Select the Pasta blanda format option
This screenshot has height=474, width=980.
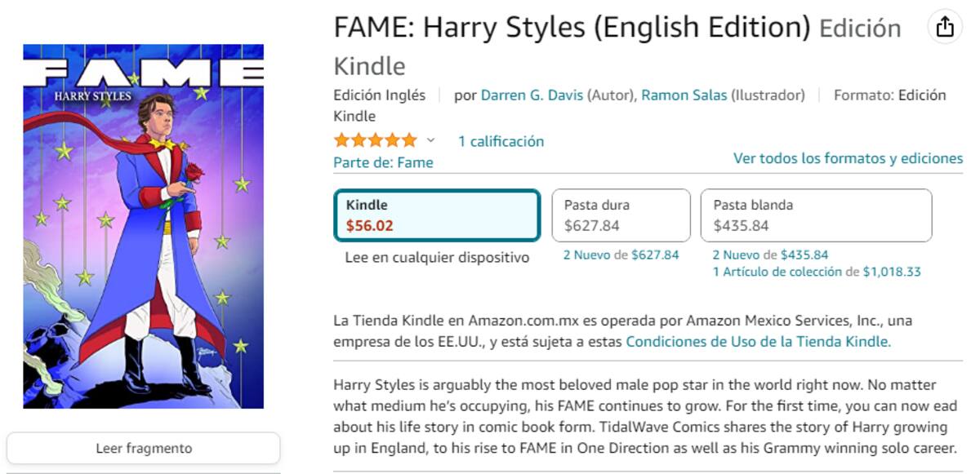pos(815,215)
